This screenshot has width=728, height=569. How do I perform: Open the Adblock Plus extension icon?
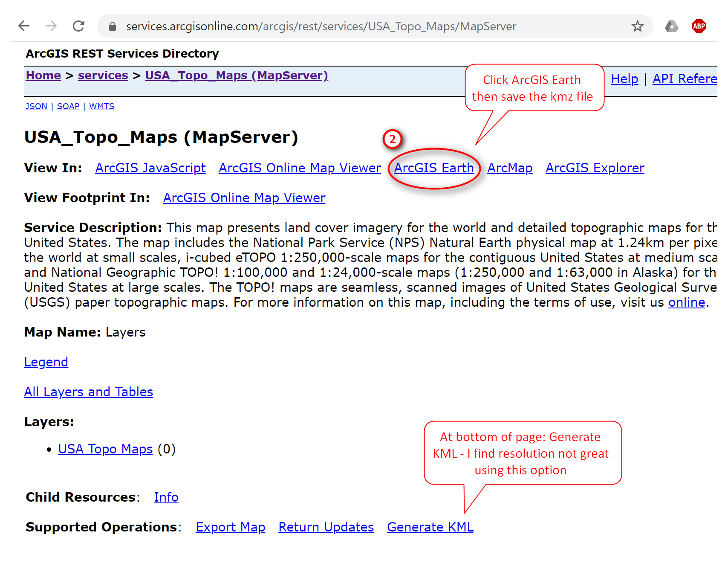click(x=699, y=26)
